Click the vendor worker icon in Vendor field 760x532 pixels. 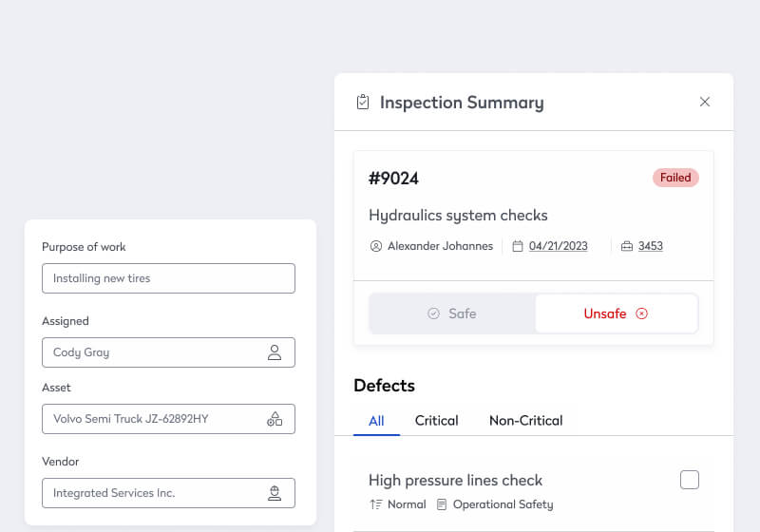pyautogui.click(x=275, y=493)
